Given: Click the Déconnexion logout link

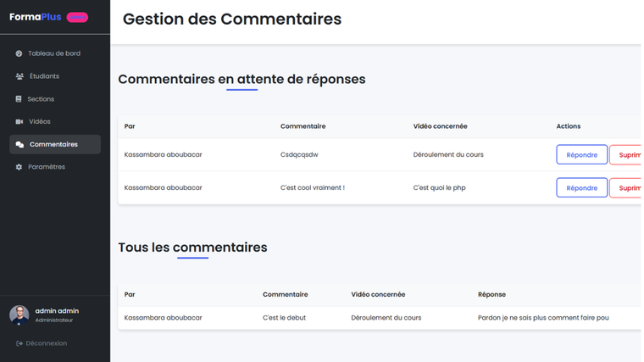Looking at the screenshot, I should 46,343.
